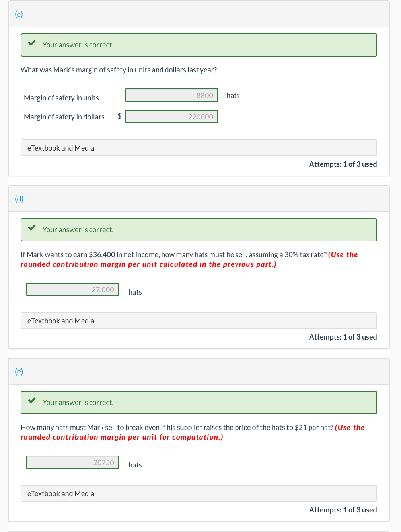Image resolution: width=401 pixels, height=532 pixels.
Task: Focus the Margin of safety in units field
Action: pyautogui.click(x=171, y=95)
